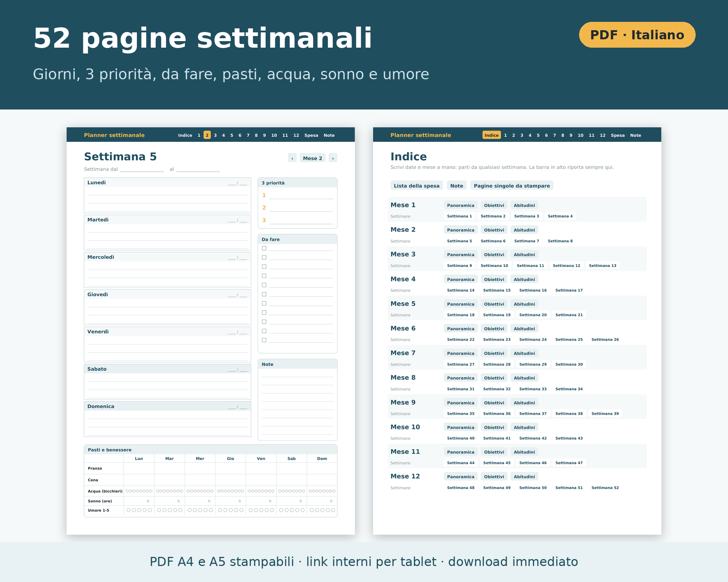Go to Settimana 26 link
Screen dimensions: 728x582
coord(605,339)
